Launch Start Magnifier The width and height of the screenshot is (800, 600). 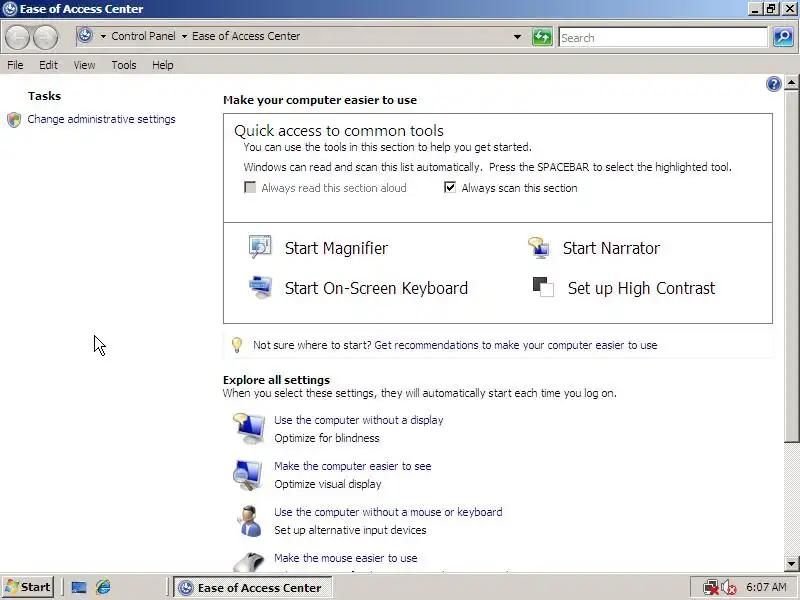[336, 248]
